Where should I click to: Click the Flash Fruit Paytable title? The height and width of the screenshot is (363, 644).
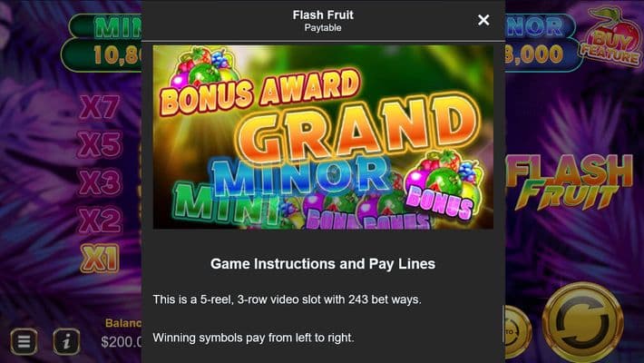click(323, 20)
